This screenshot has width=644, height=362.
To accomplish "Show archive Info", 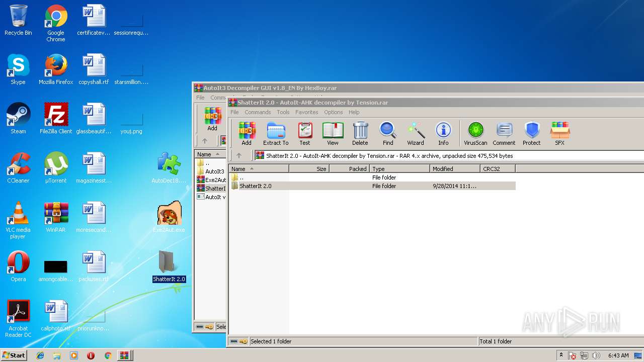I will pos(443,134).
